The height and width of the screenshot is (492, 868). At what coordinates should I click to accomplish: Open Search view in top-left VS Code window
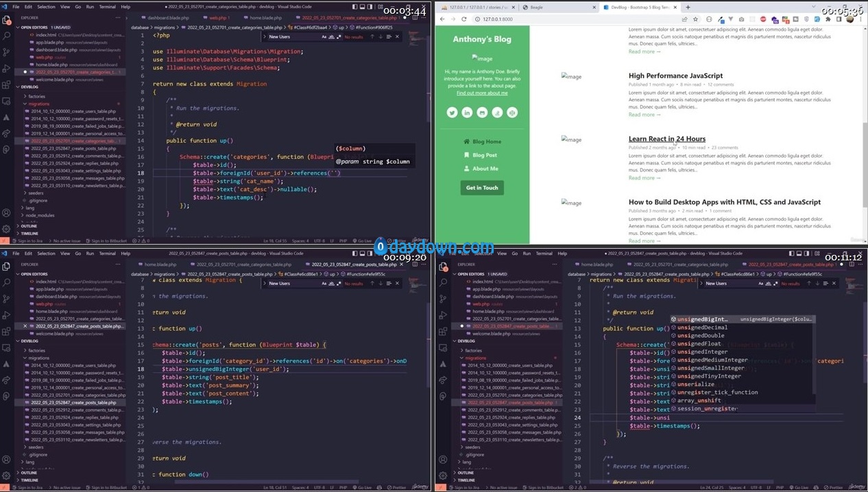[6, 36]
